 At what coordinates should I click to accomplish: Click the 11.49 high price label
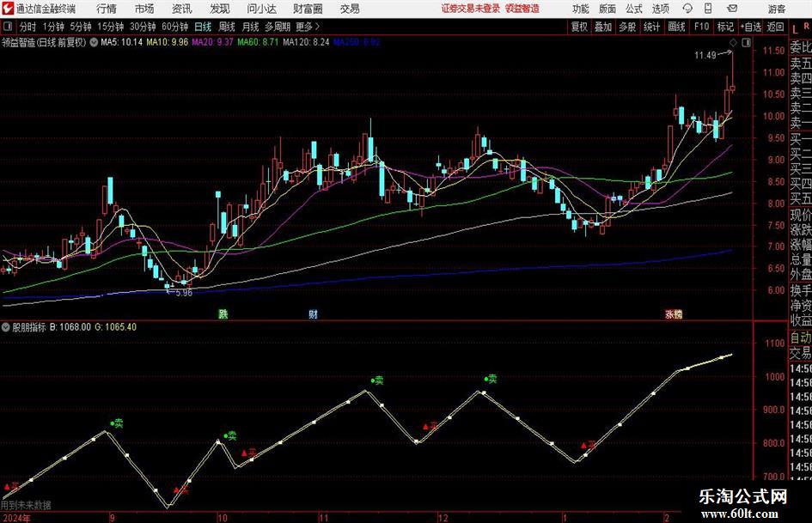(705, 56)
